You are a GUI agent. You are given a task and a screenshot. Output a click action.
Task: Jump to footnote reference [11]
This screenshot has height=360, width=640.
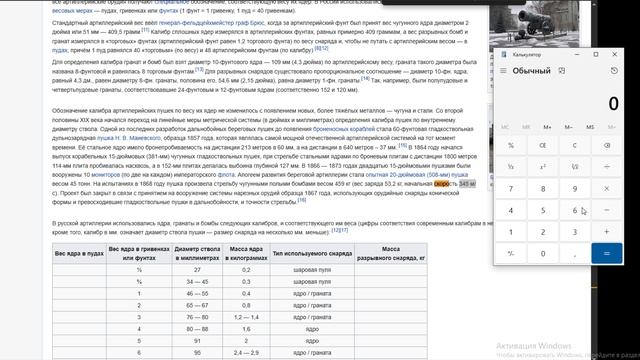pos(145,30)
